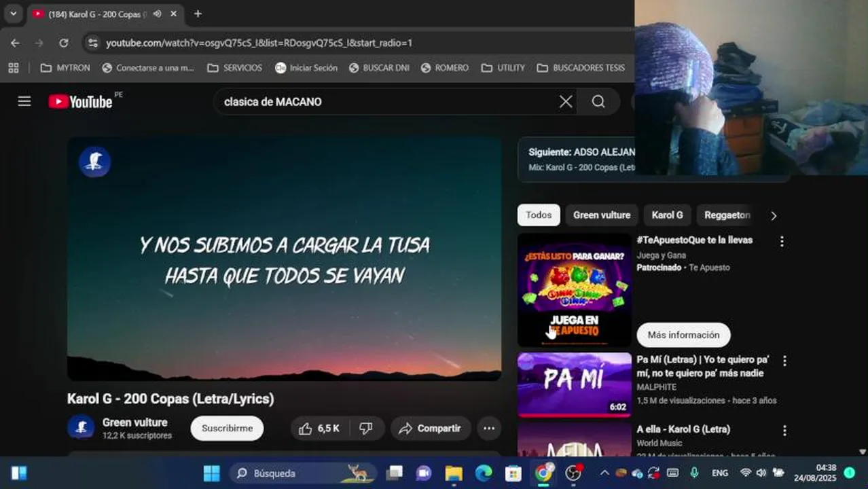Click Green vulture channel avatar under the video

(81, 428)
